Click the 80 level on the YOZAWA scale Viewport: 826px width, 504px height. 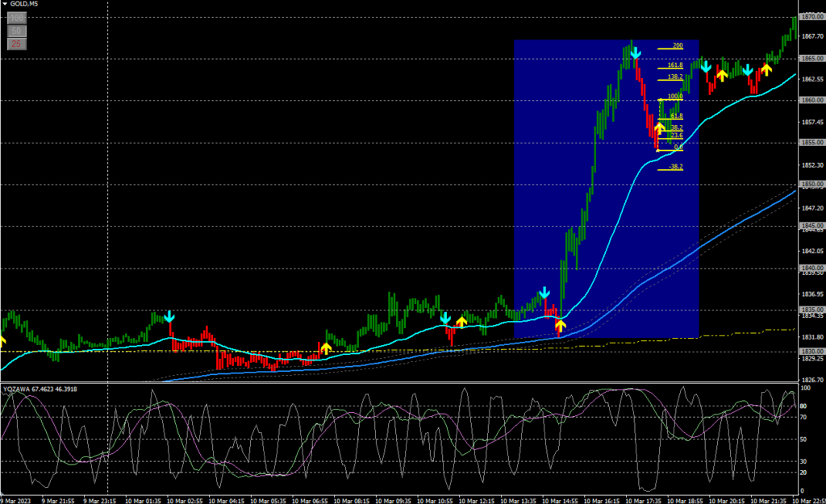803,406
